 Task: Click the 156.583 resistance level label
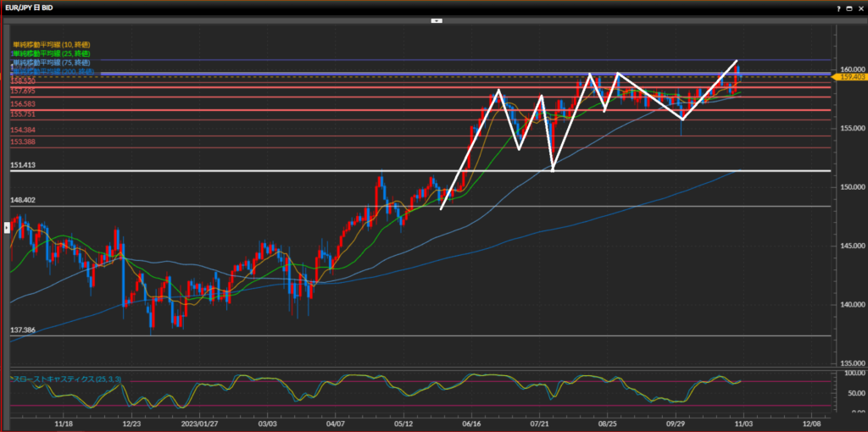click(x=22, y=103)
